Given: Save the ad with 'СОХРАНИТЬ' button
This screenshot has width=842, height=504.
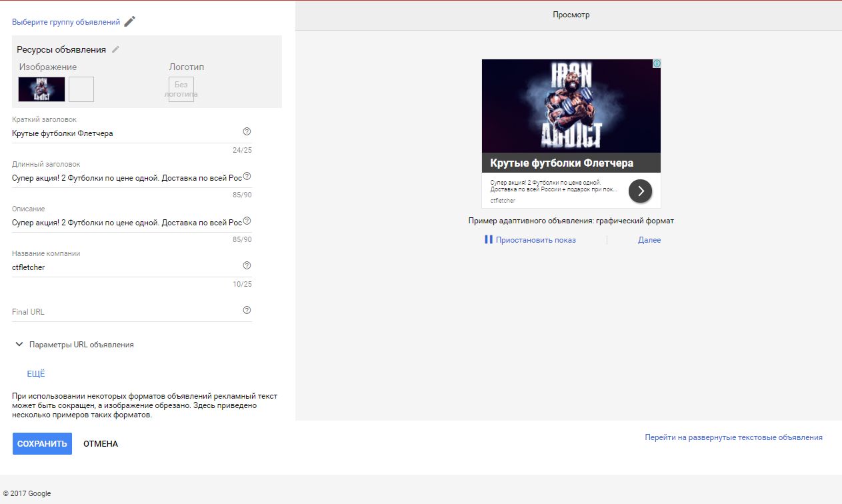Looking at the screenshot, I should pyautogui.click(x=42, y=443).
